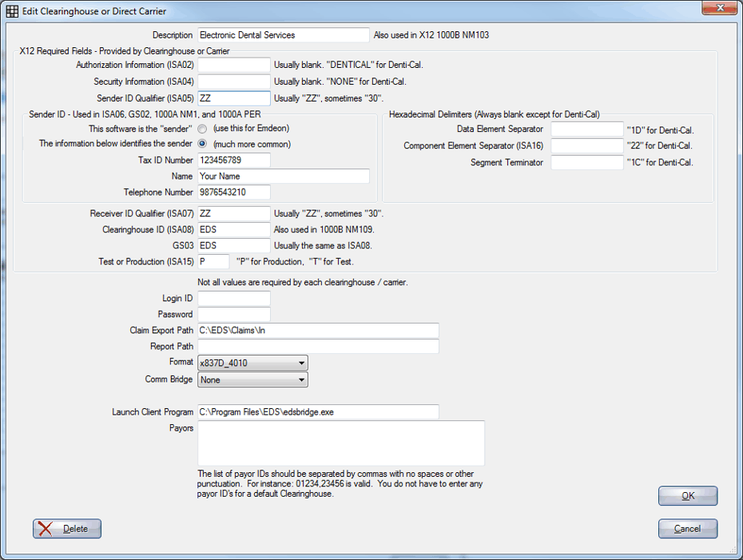Close the Edit Clearinghouse dialog
743x560 pixels.
click(719, 7)
